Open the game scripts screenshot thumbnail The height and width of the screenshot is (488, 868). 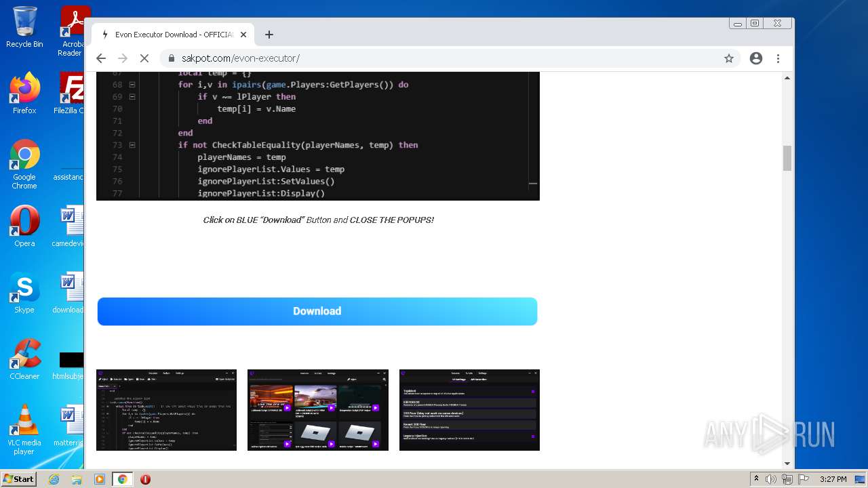[318, 410]
